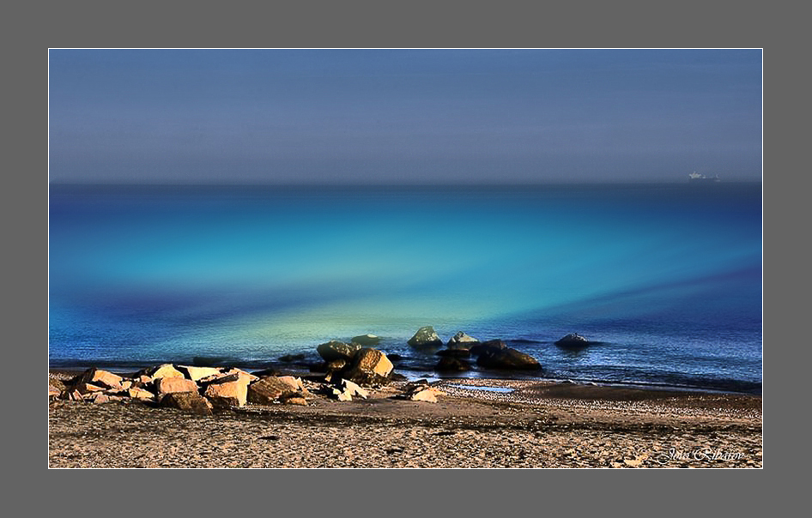Click the horizon line at the photo's center
The height and width of the screenshot is (518, 812).
pos(405,182)
